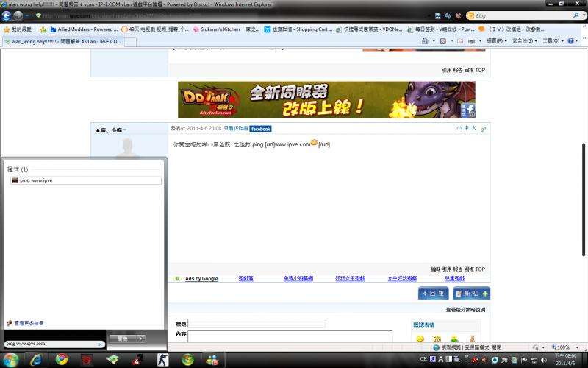Switch to the alan_wong help browser tab

[63, 41]
